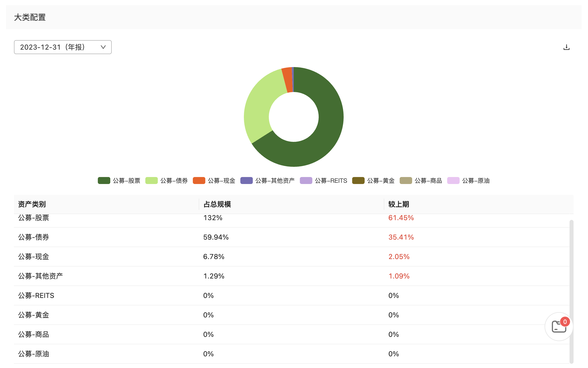Click the dropdown chevron arrow on date selector
588x368 pixels.
click(x=103, y=47)
